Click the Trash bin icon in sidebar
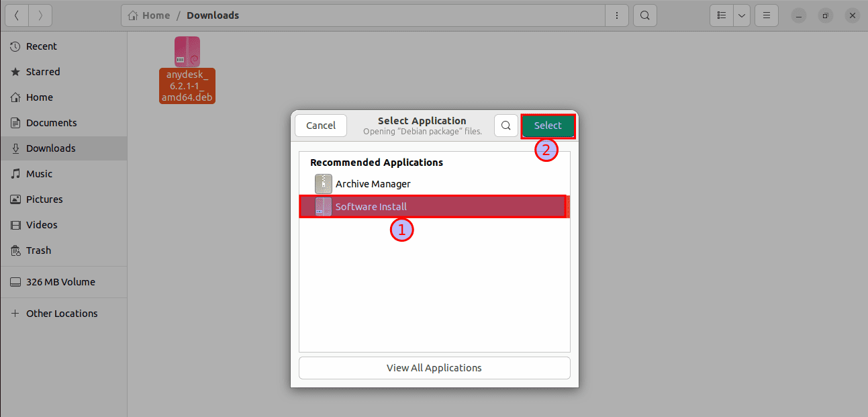The width and height of the screenshot is (868, 417). pyautogui.click(x=15, y=250)
